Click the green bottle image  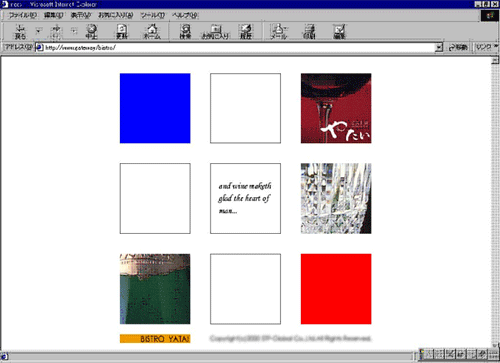pos(155,289)
